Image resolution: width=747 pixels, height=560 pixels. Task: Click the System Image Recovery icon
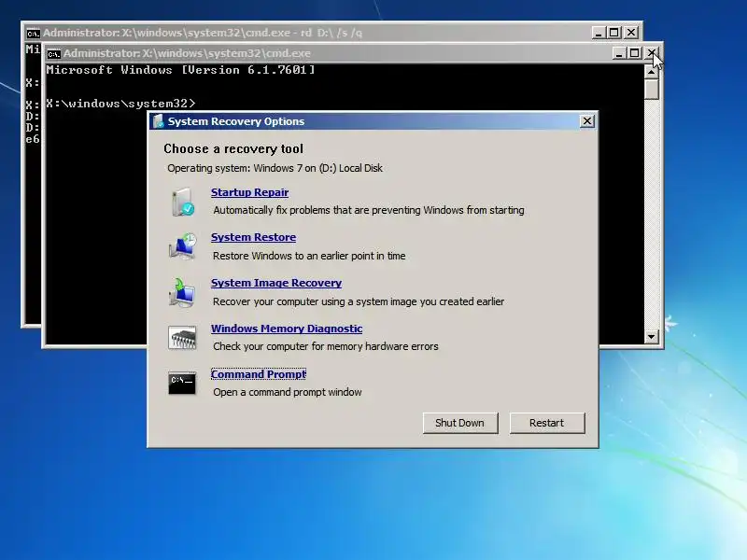click(x=182, y=292)
